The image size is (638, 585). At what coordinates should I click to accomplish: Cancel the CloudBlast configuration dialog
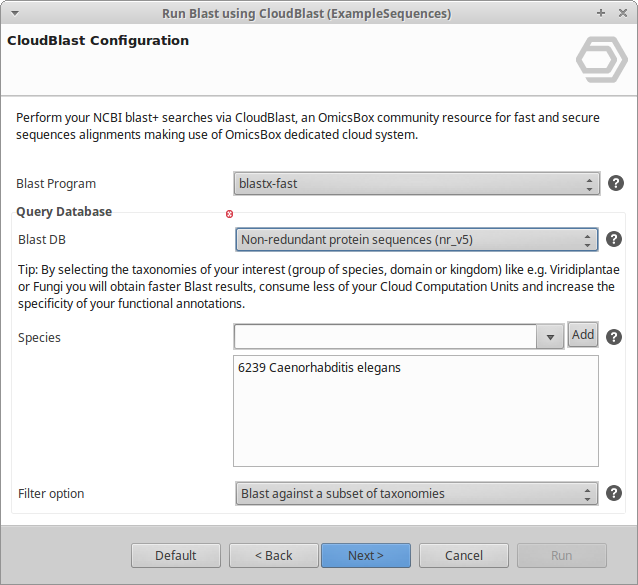pos(464,556)
